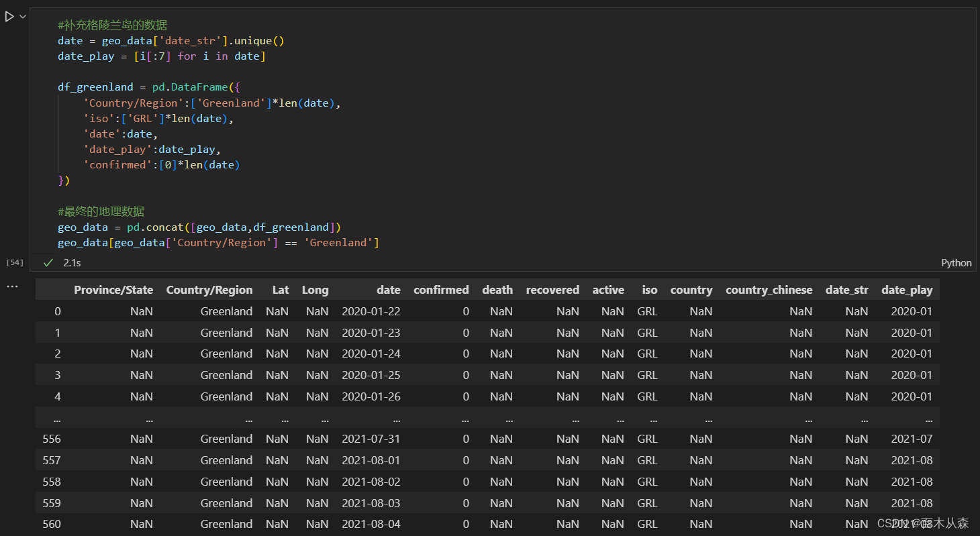
Task: Click the active column header
Action: click(x=608, y=290)
